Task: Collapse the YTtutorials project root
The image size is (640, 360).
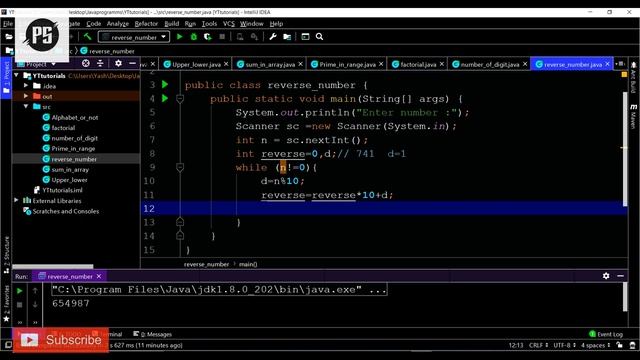Action: 16,76
